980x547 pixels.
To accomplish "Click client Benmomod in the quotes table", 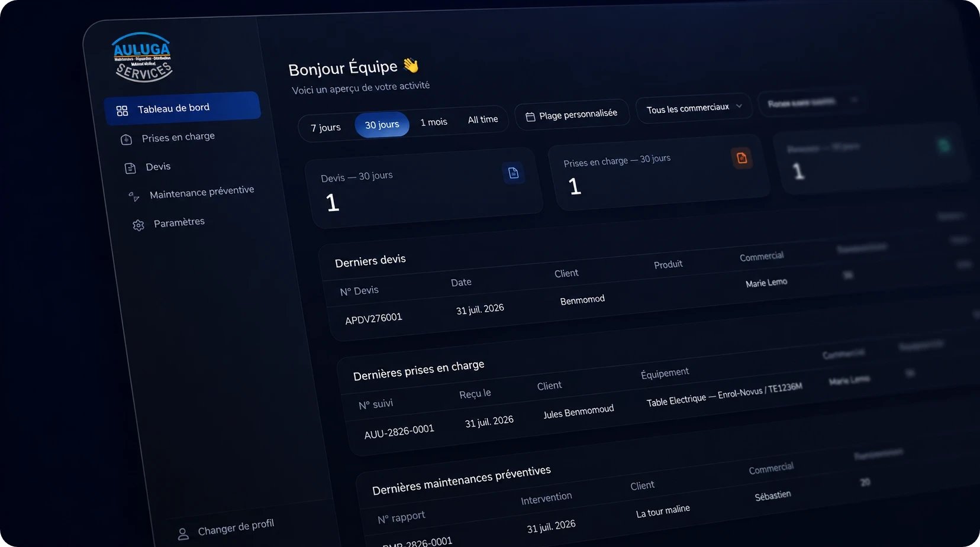I will (582, 300).
